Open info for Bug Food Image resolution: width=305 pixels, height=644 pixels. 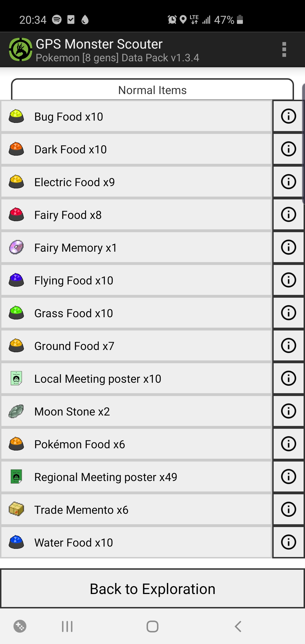click(x=288, y=116)
